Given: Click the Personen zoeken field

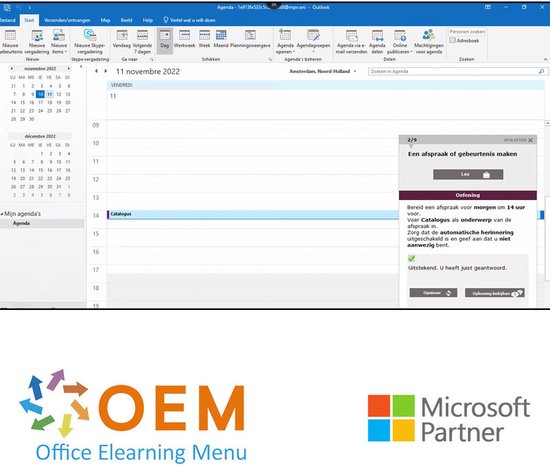Looking at the screenshot, I should 467,32.
